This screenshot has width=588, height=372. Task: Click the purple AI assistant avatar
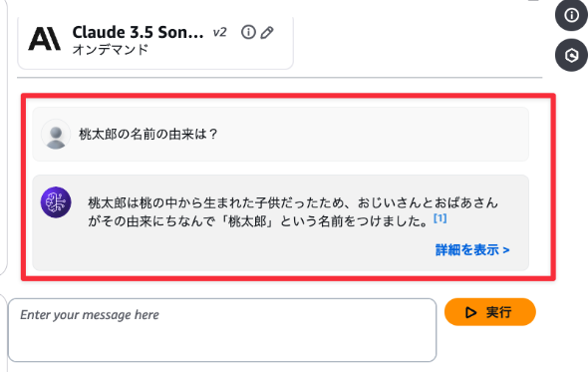(56, 202)
